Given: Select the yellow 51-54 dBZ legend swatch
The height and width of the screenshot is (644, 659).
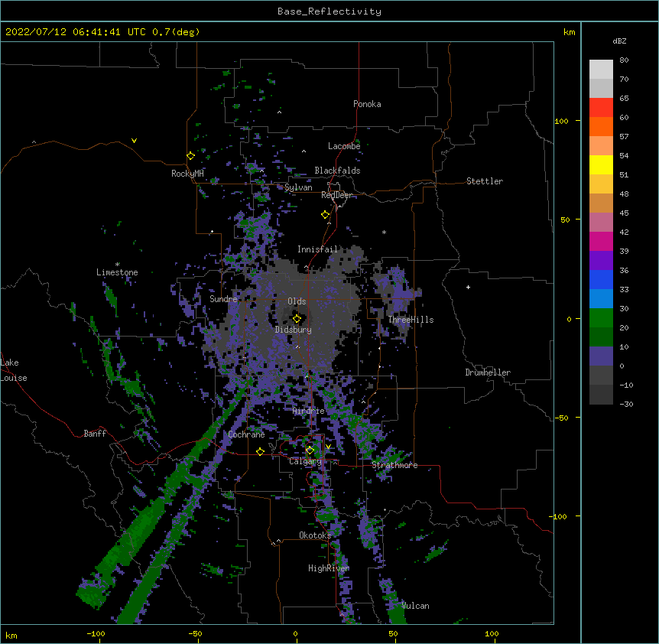Looking at the screenshot, I should pyautogui.click(x=601, y=164).
